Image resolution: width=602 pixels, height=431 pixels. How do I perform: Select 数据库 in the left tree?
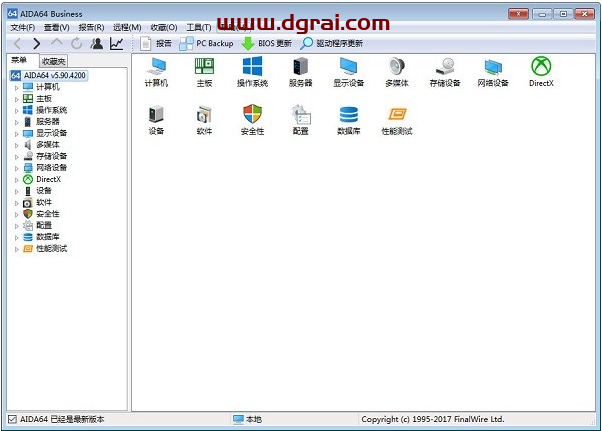(x=48, y=237)
